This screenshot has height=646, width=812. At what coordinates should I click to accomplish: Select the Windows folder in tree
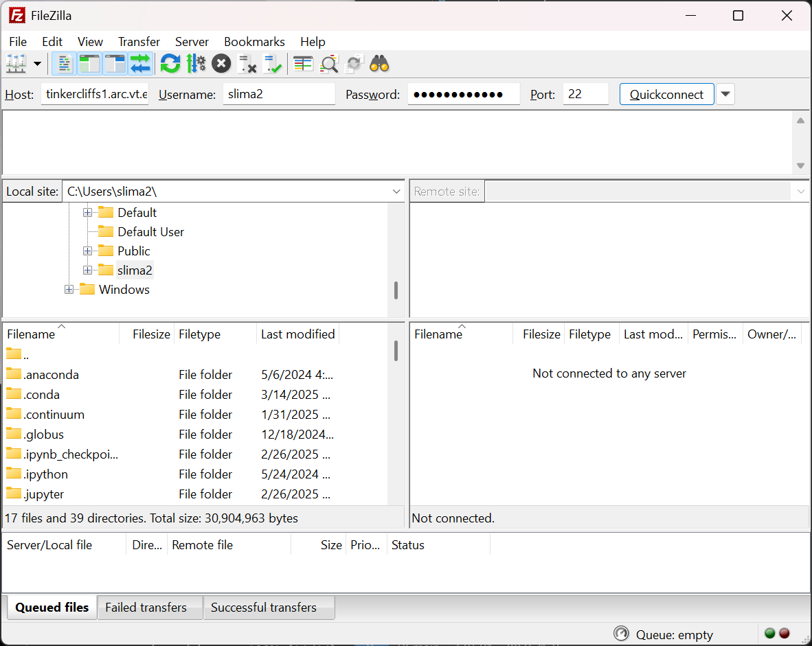click(124, 289)
